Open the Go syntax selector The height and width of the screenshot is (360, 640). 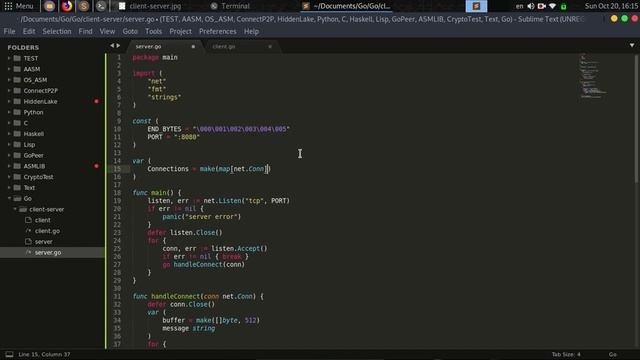613,354
